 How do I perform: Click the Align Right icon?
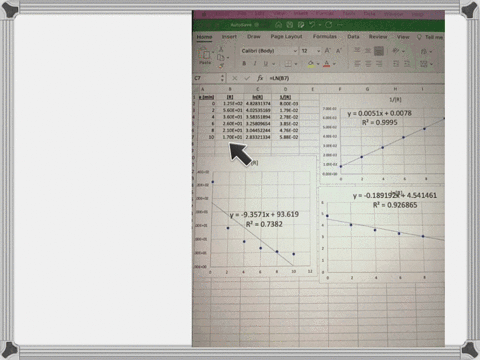379,64
